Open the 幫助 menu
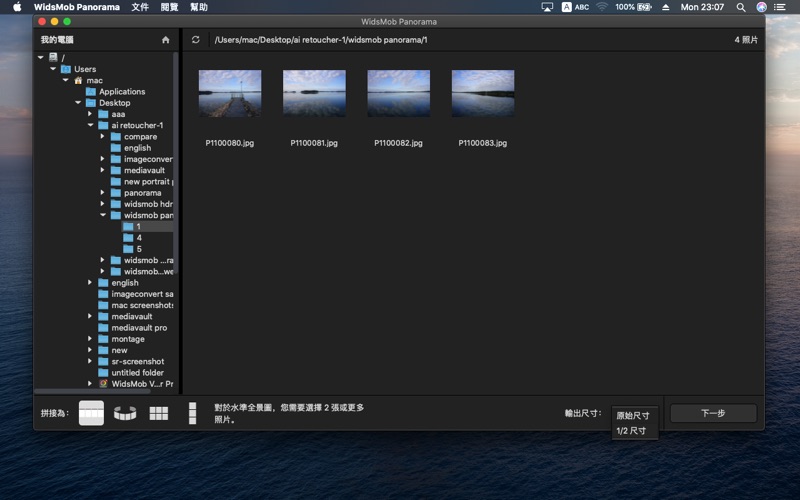Screen dimensions: 800x500 click(x=199, y=7)
